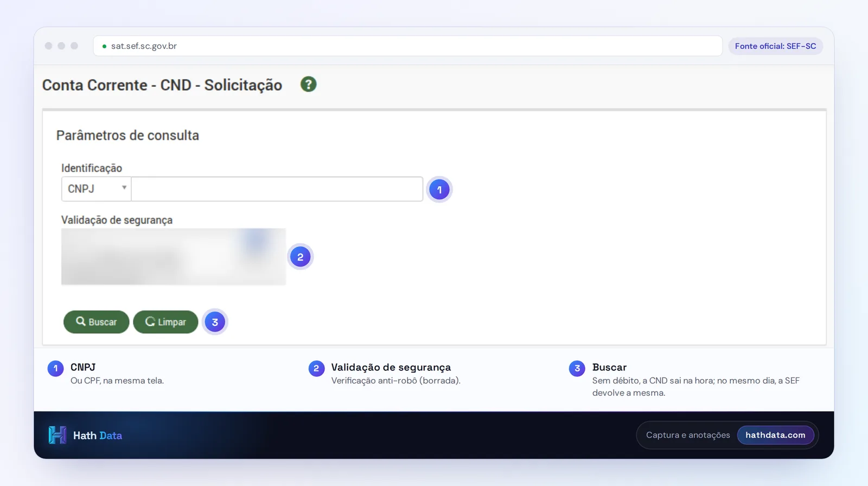Click the Buscar search button
This screenshot has height=486, width=868.
pyautogui.click(x=96, y=322)
